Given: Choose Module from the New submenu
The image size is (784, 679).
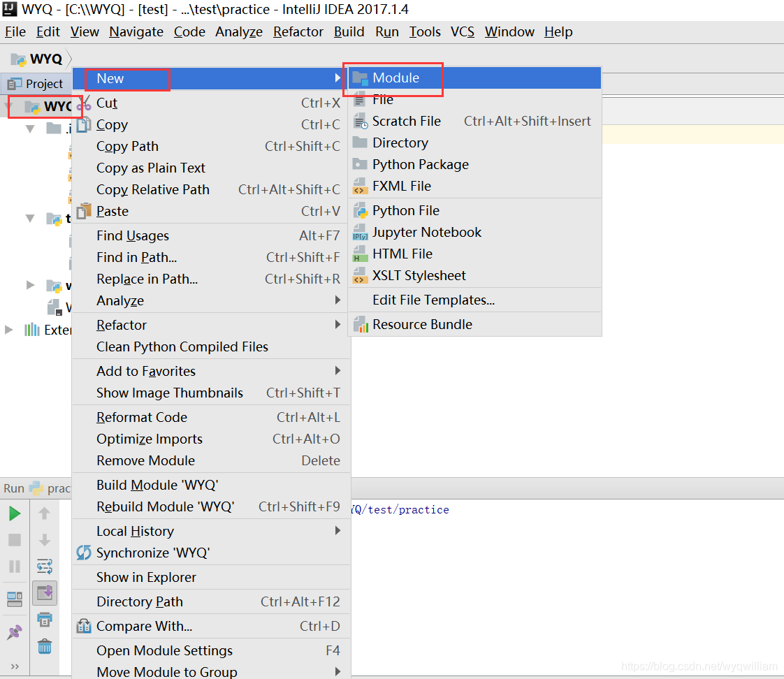Looking at the screenshot, I should 474,78.
